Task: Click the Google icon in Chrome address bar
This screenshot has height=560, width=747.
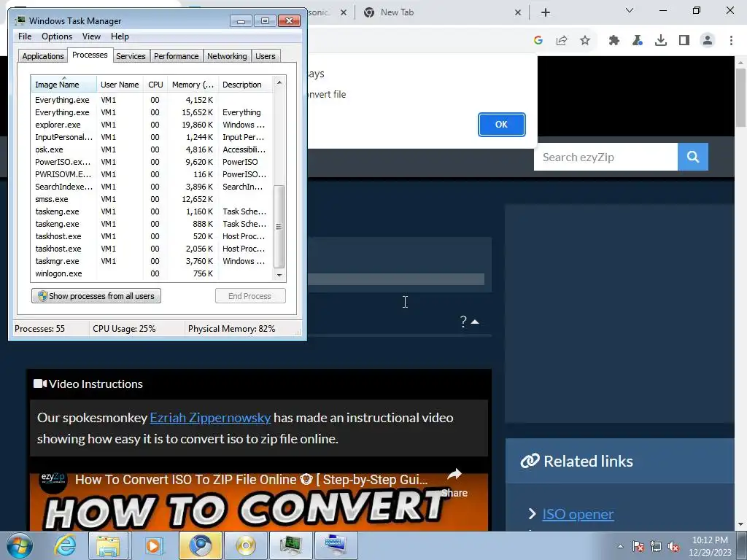Action: pyautogui.click(x=538, y=41)
